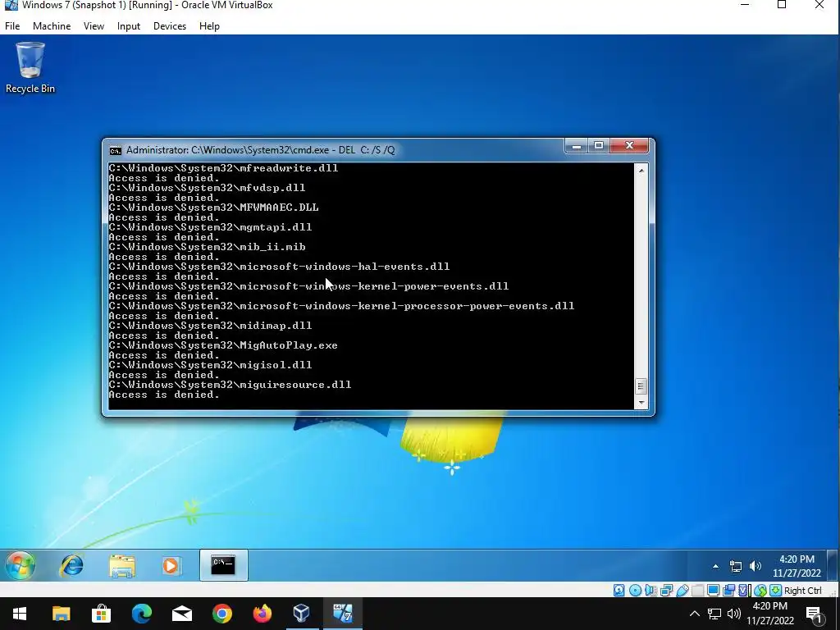Select Windows 7 VM host taskbar icon
Screen dimensions: 840x630
click(x=343, y=614)
